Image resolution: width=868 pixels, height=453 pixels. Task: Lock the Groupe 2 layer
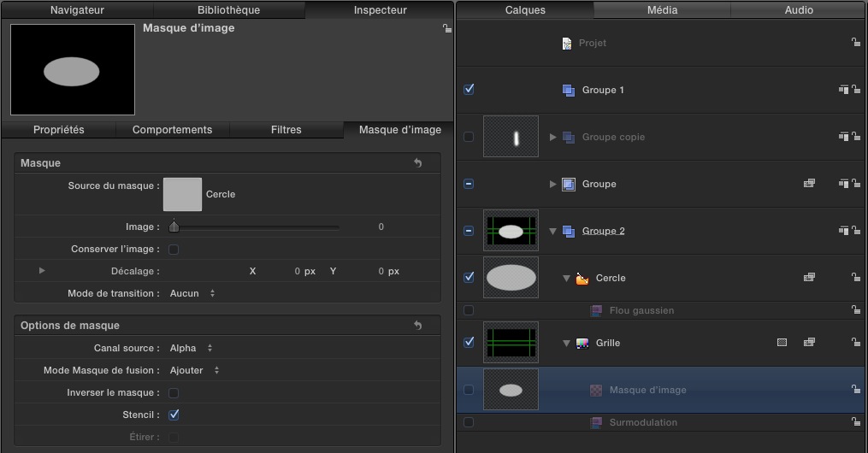tap(856, 230)
